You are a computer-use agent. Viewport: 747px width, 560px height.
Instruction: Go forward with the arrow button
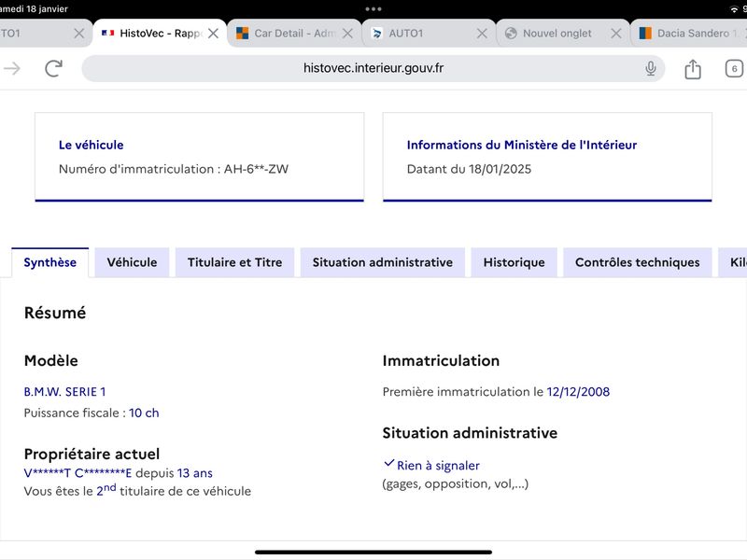tap(12, 68)
